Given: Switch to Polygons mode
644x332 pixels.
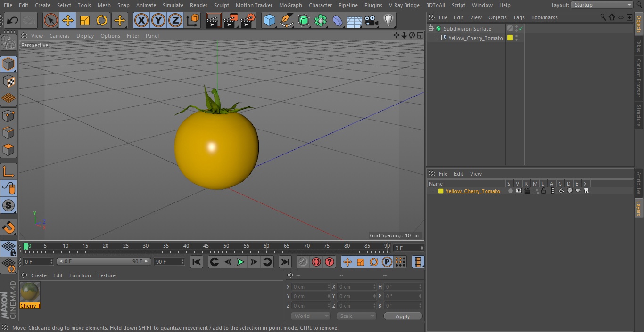Looking at the screenshot, I should click(8, 150).
